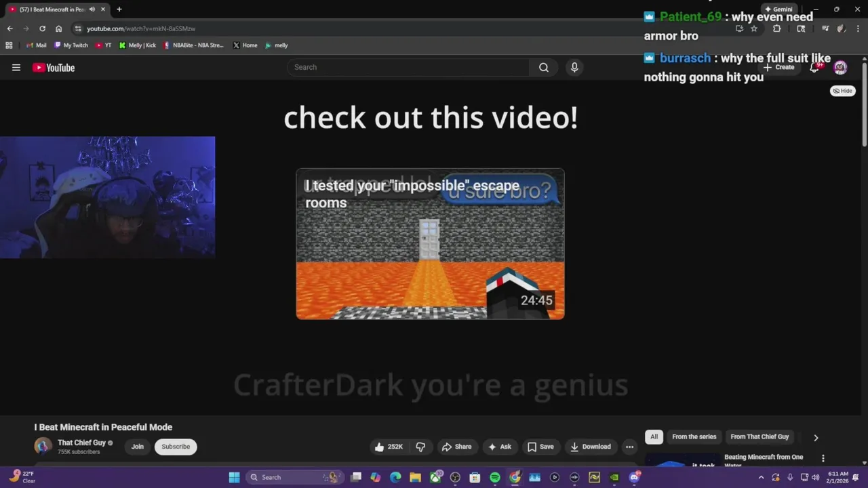This screenshot has width=868, height=488.
Task: Select the From the series chip
Action: (694, 437)
